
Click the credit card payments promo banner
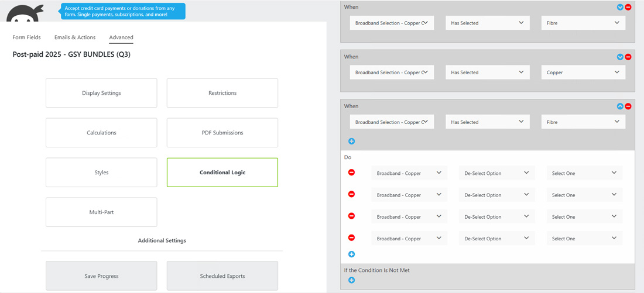tap(123, 12)
